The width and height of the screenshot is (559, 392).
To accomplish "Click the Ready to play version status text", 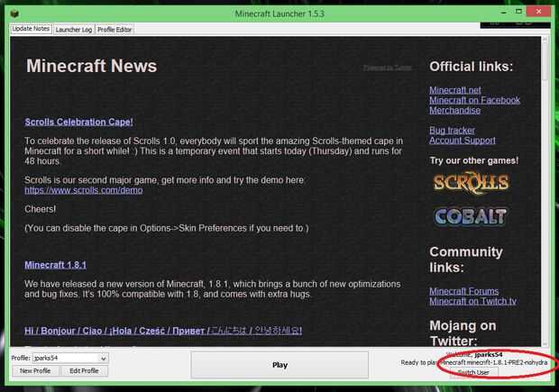I will click(x=473, y=362).
